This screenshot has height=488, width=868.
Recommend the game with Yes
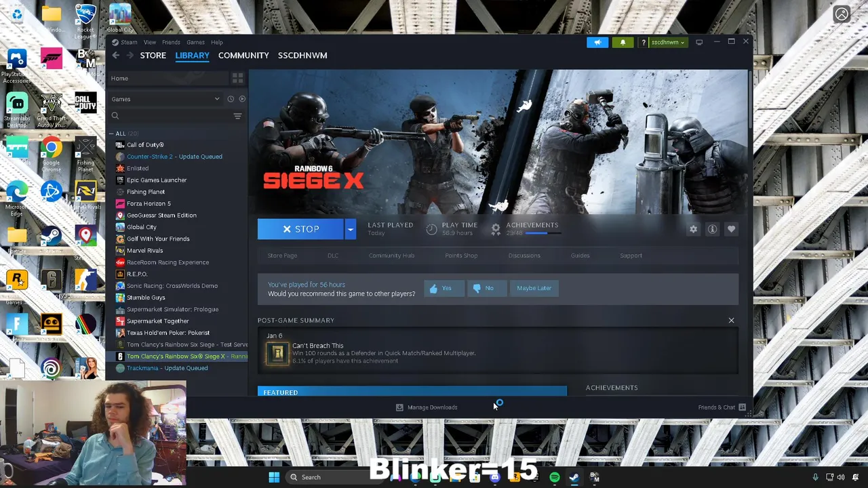[x=444, y=288]
